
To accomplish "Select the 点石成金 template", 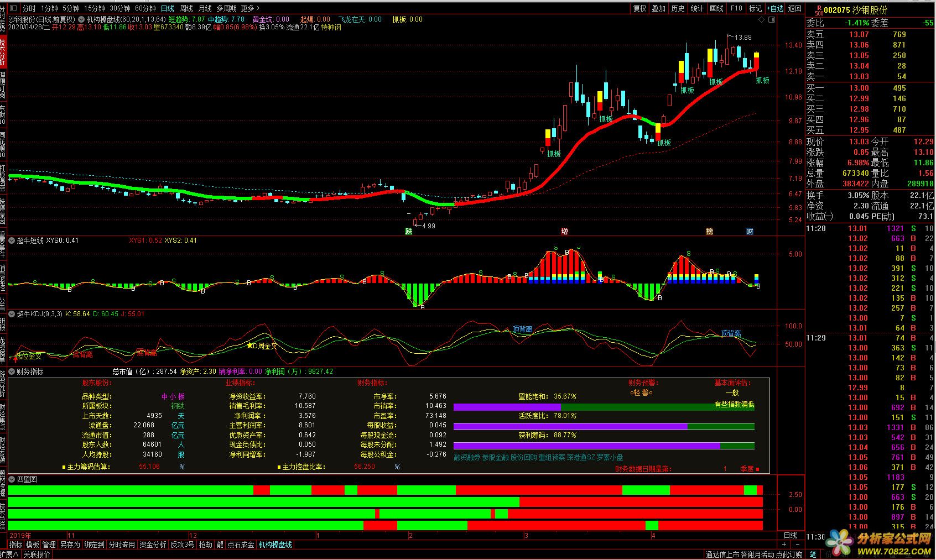I will point(241,545).
